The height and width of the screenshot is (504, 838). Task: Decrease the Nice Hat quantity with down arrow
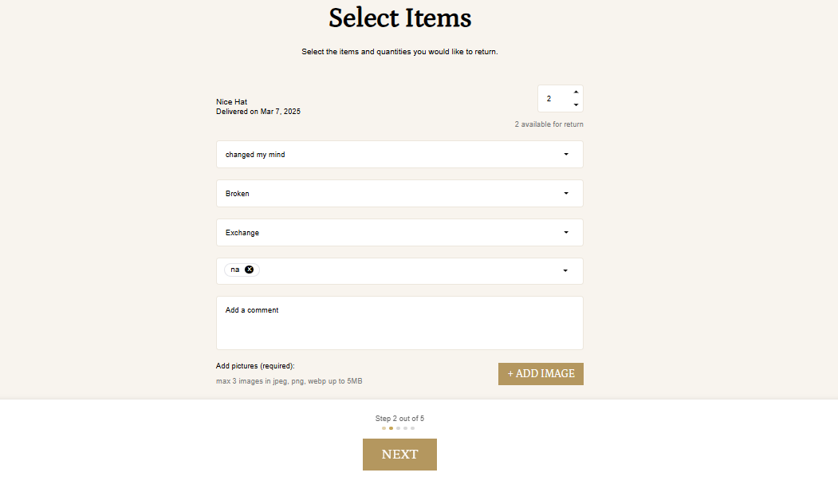point(576,104)
